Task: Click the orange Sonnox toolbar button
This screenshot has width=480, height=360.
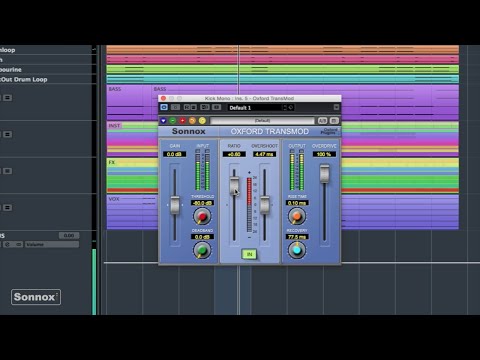Action: click(192, 121)
